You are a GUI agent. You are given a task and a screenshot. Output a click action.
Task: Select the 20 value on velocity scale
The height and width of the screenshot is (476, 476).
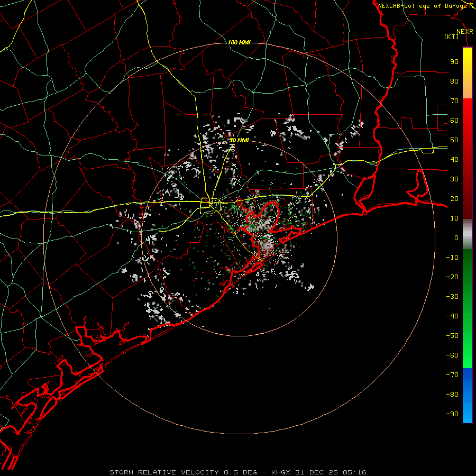(454, 198)
